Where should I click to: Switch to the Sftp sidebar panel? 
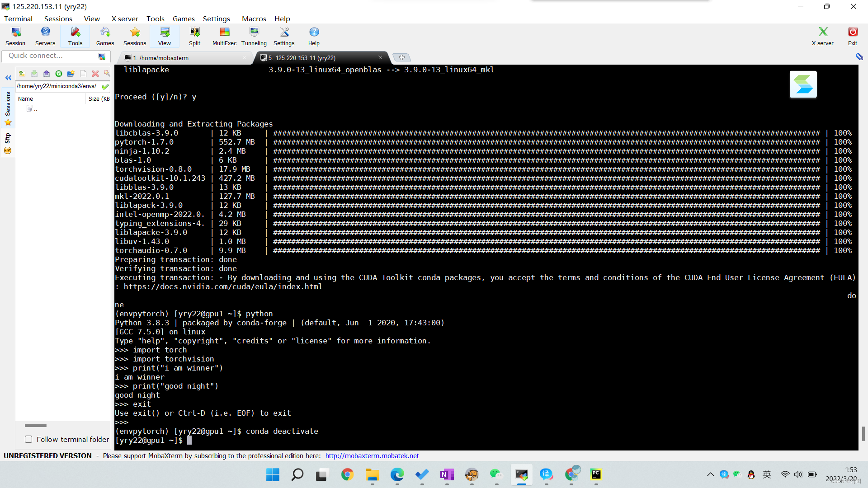point(8,139)
